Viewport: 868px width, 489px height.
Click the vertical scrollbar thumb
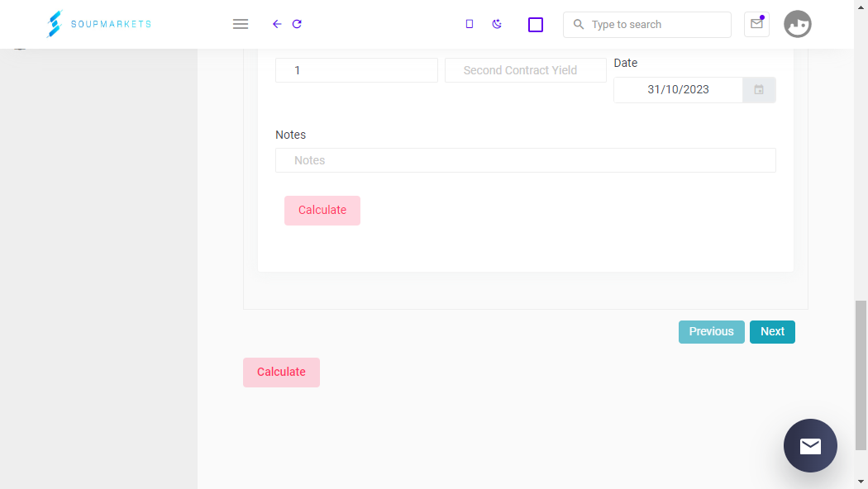pos(861,375)
